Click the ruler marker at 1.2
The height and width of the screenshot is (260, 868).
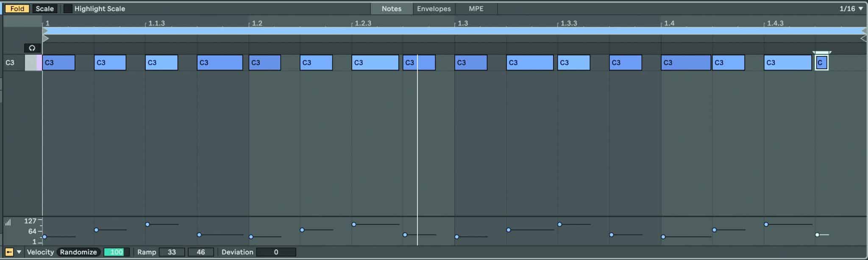pos(257,23)
